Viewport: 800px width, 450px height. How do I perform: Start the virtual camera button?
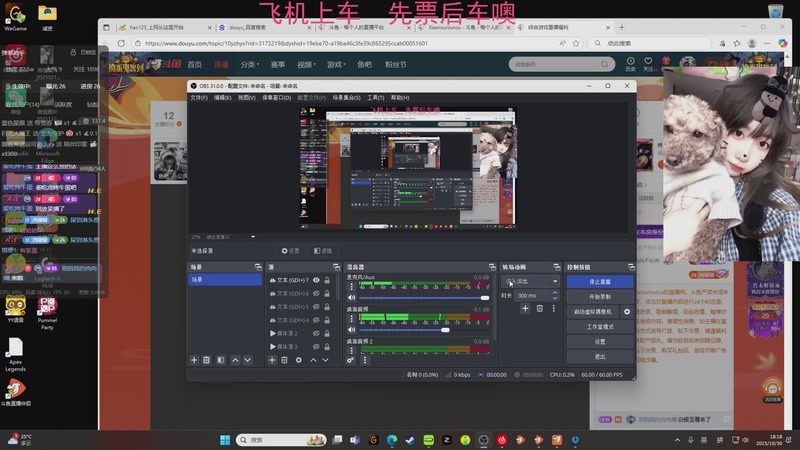592,311
